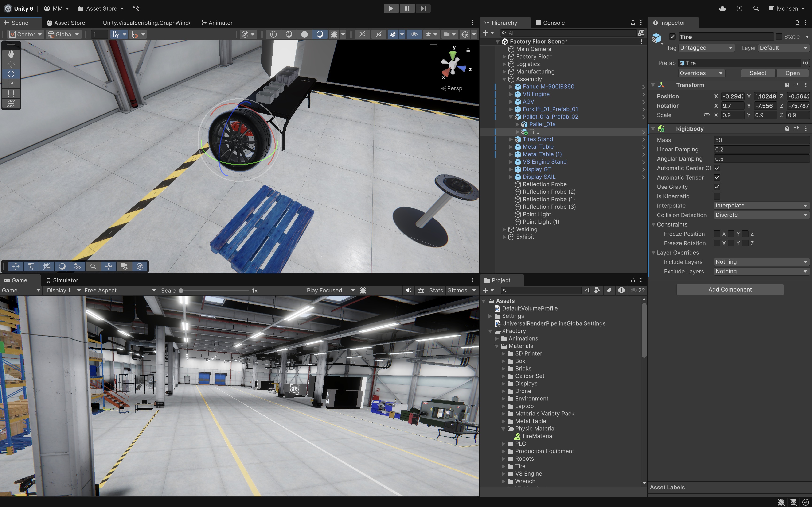
Task: Click the global search magnifier icon
Action: 756,8
